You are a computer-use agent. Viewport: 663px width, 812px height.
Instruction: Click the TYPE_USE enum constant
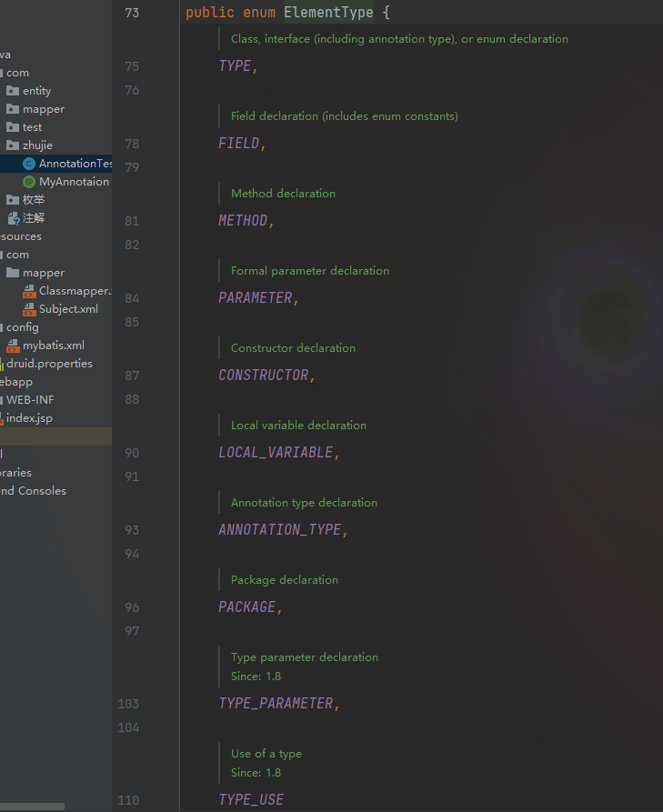(x=251, y=800)
